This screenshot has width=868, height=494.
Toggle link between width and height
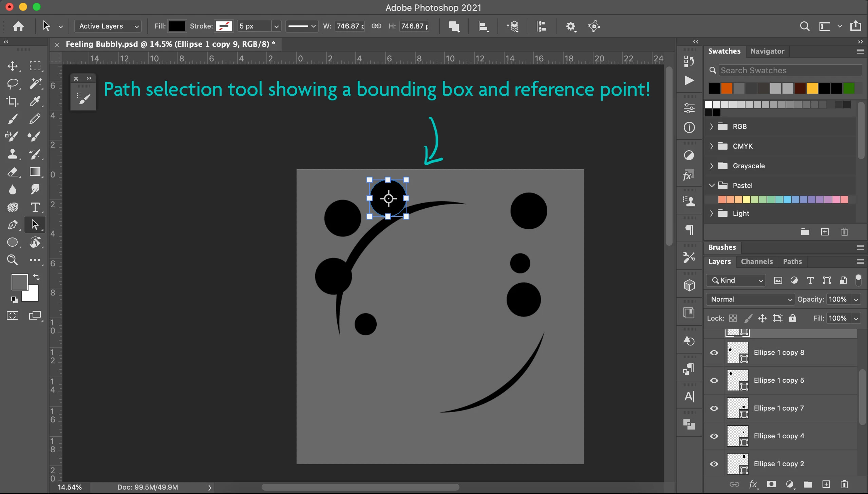tap(376, 26)
